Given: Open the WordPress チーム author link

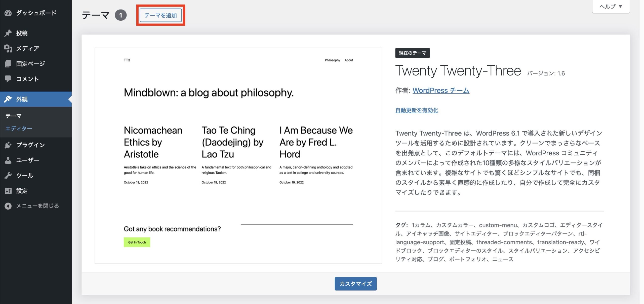Looking at the screenshot, I should 441,90.
